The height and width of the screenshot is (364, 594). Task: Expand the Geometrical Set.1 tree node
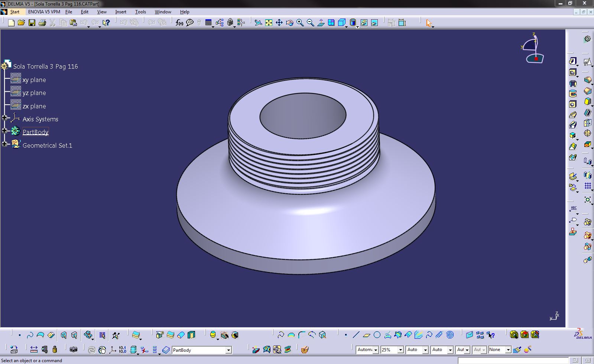click(x=4, y=144)
